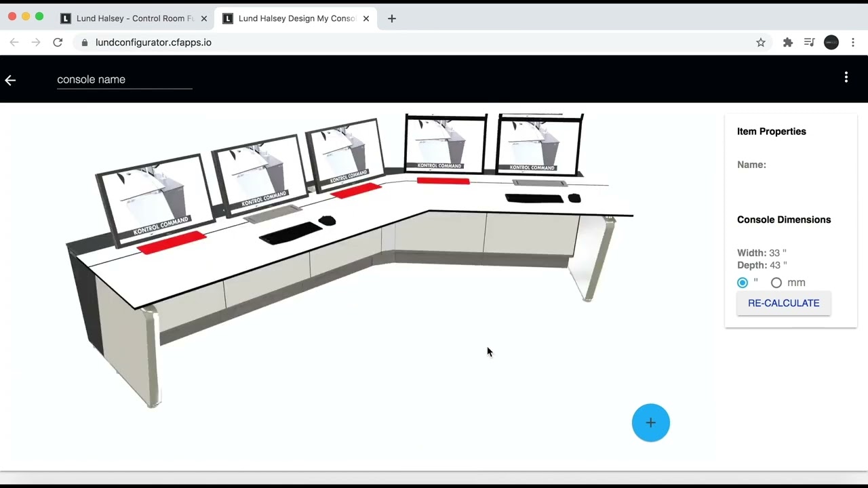Open the three-dot menu in app header

(x=846, y=77)
